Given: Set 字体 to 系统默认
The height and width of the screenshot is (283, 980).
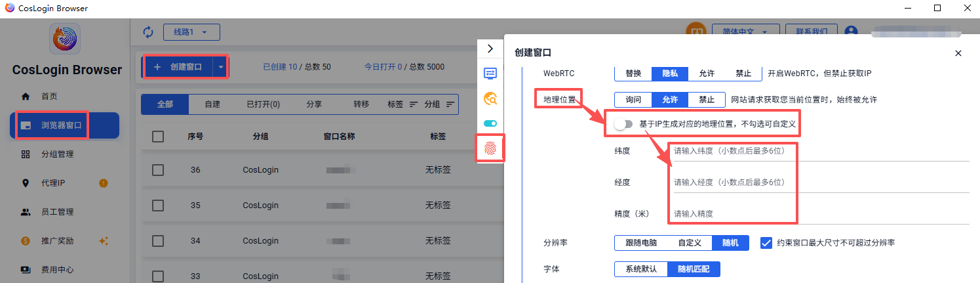Looking at the screenshot, I should (641, 269).
